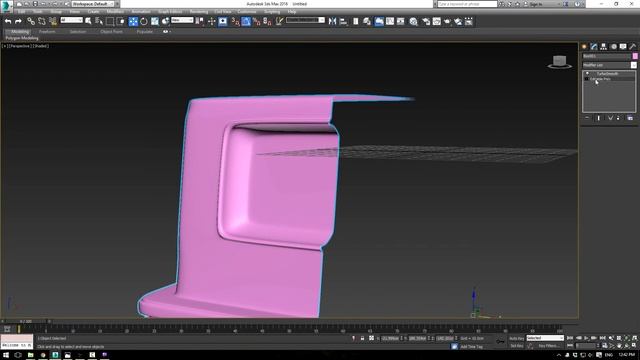Toggle the Angle Snap button
The height and width of the screenshot is (360, 640).
click(246, 21)
